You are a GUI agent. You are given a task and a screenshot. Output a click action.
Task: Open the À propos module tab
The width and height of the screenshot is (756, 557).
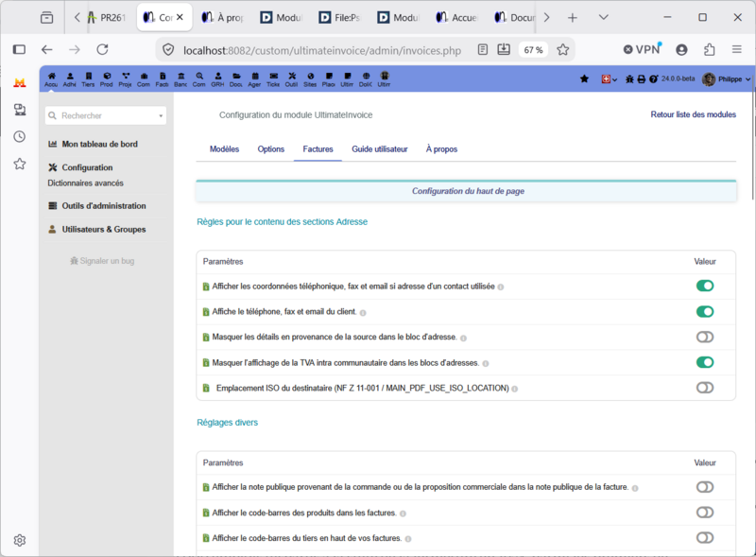[441, 149]
